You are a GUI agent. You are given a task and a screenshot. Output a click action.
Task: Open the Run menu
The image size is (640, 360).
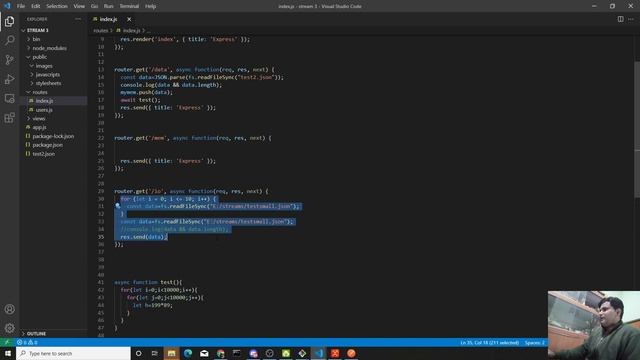[x=109, y=6]
